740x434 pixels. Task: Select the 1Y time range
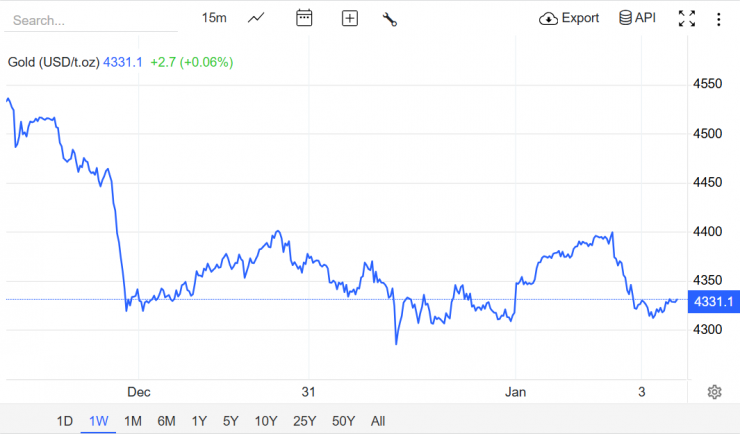[x=199, y=421]
